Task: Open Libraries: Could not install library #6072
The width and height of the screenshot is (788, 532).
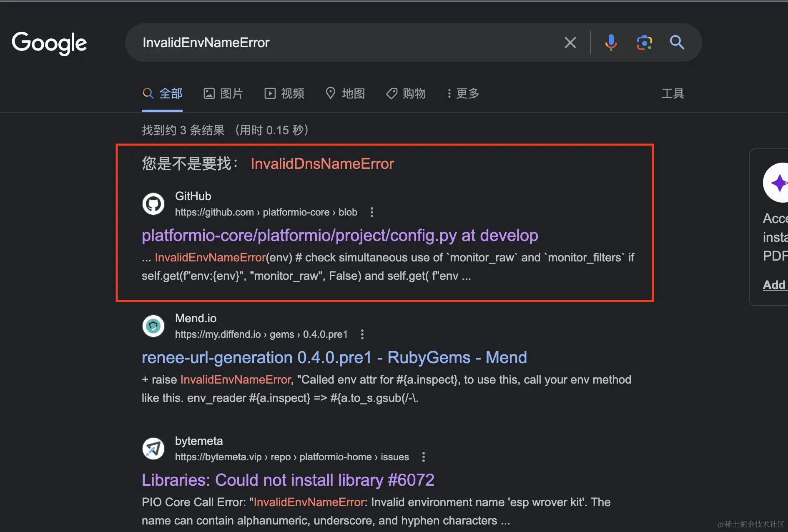Action: coord(288,480)
